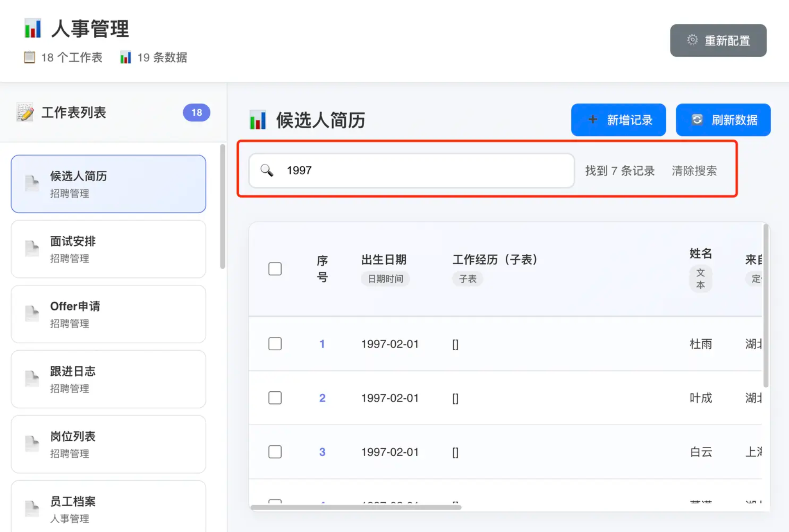Click the refresh icon in 刷新数据
Viewport: 789px width, 532px height.
click(697, 119)
